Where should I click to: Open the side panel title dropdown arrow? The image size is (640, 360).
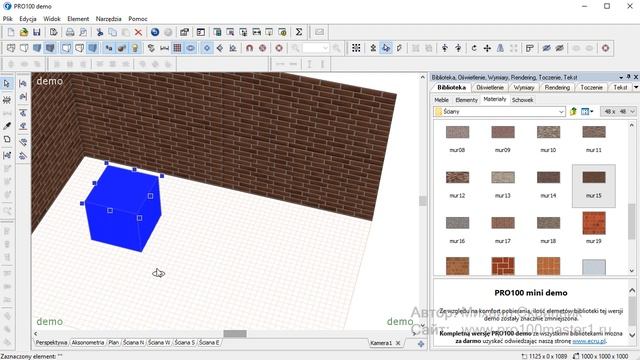[x=621, y=77]
